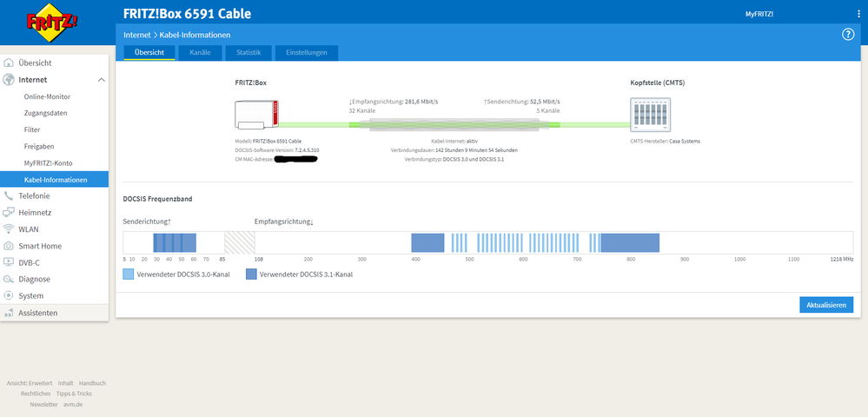
Task: Click the DOCSIS Frequenzband heading
Action: point(158,199)
